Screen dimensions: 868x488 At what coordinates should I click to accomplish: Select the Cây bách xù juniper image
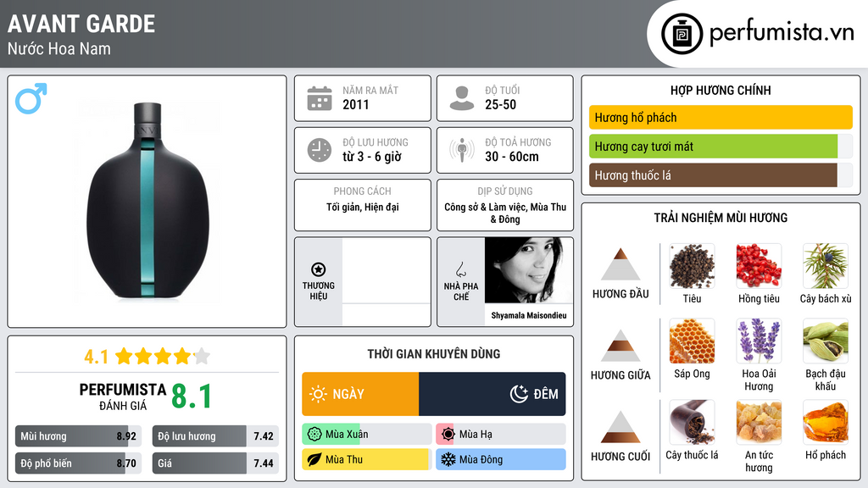pos(826,266)
